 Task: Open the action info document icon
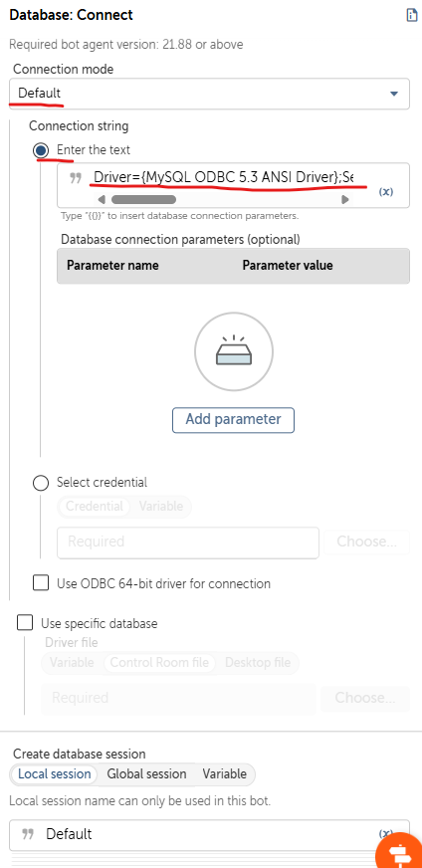point(411,15)
